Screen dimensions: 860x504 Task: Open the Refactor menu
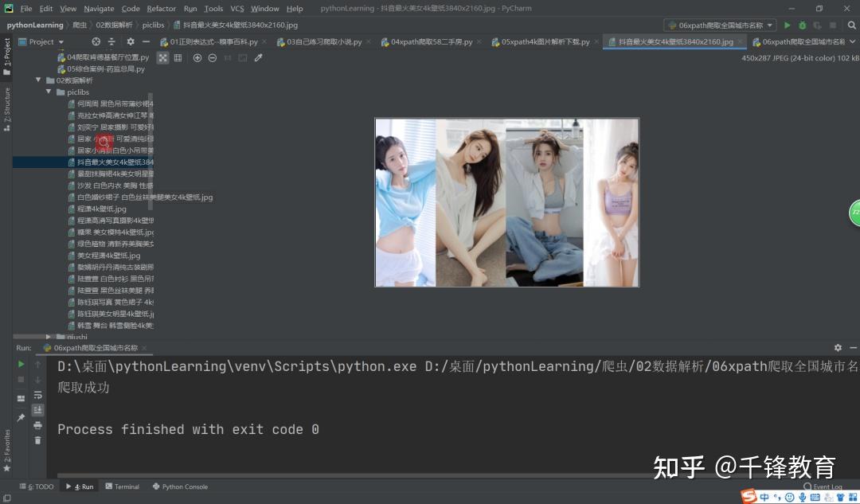(161, 9)
